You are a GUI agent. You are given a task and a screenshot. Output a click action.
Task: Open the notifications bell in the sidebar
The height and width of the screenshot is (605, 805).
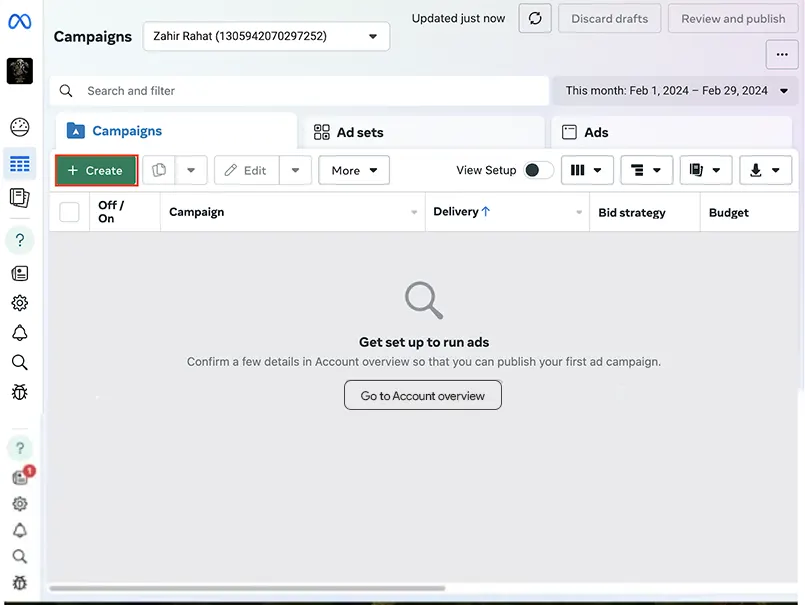coord(20,332)
